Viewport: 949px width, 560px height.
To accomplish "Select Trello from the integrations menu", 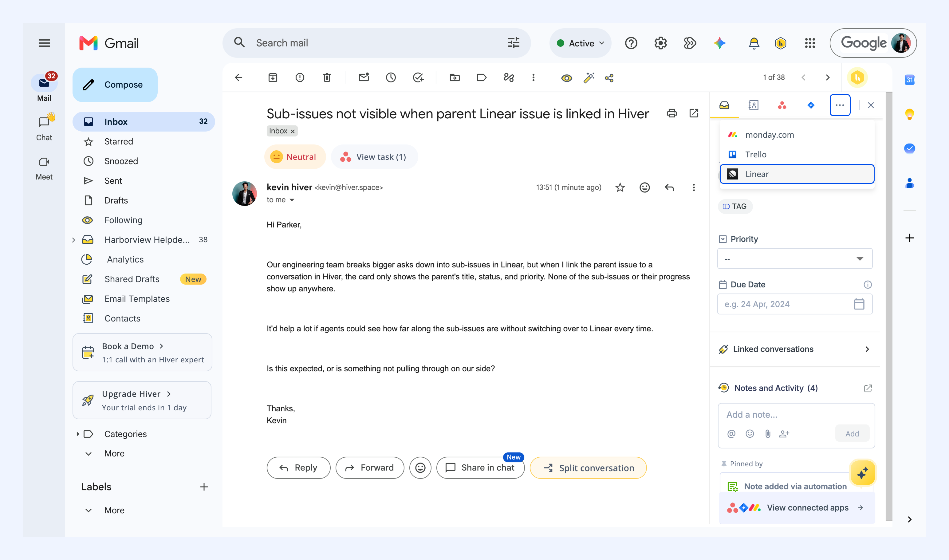I will point(797,154).
